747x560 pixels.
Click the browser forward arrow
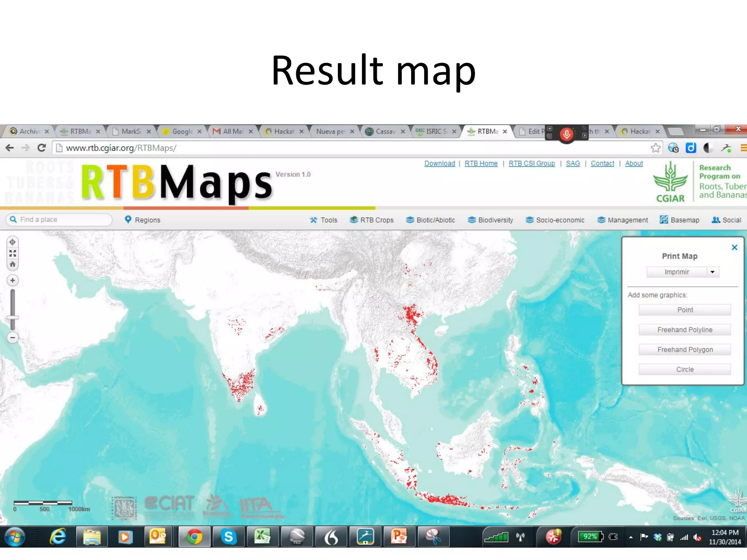[26, 148]
